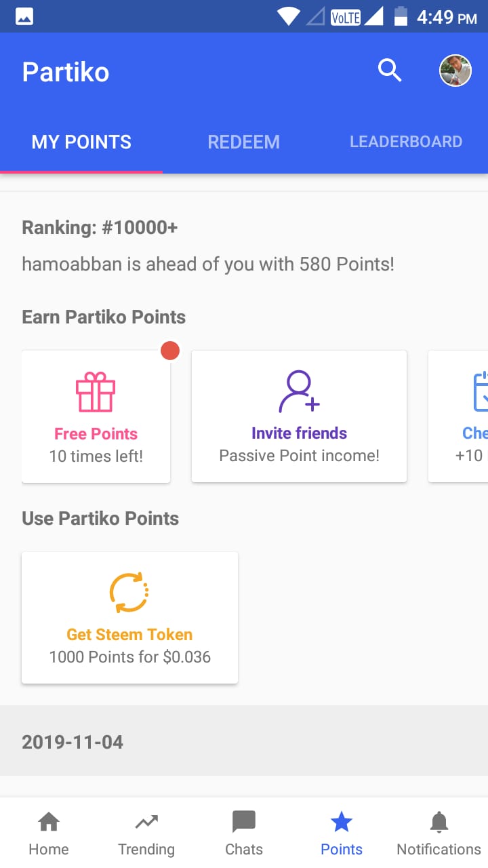Image resolution: width=488 pixels, height=868 pixels.
Task: Open Invite friends label
Action: 299,433
